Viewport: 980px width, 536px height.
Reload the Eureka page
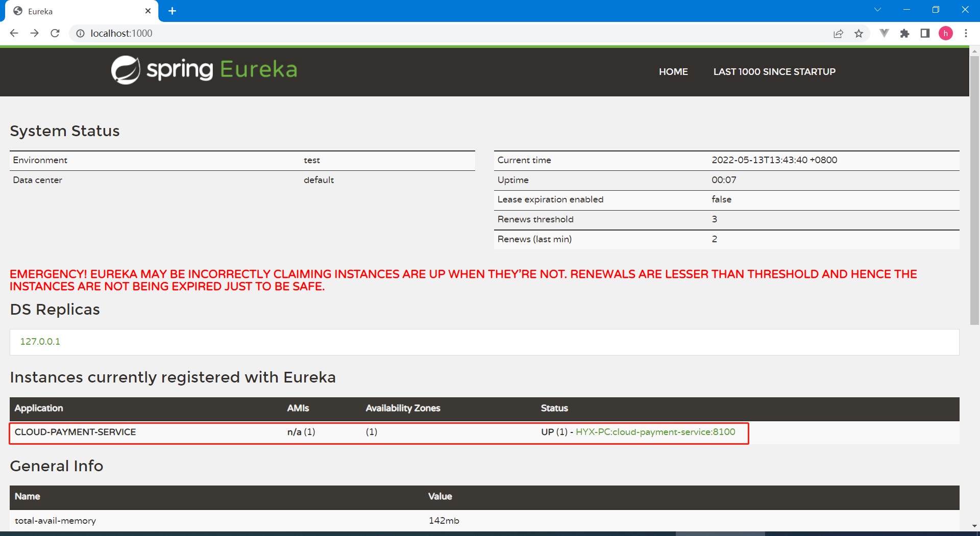pyautogui.click(x=55, y=33)
